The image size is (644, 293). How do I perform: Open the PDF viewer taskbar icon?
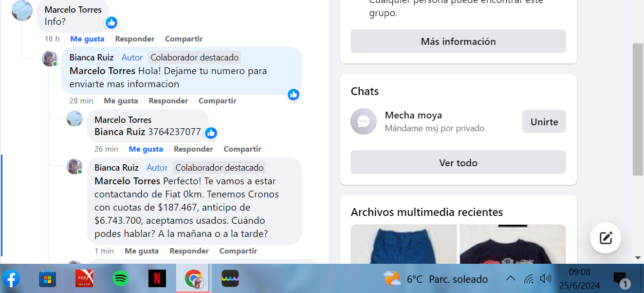[x=84, y=279]
